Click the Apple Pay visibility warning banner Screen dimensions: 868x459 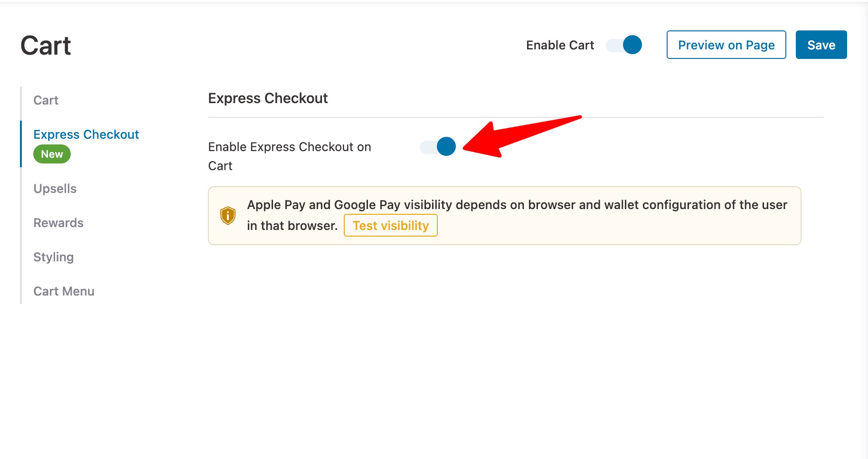coord(504,216)
